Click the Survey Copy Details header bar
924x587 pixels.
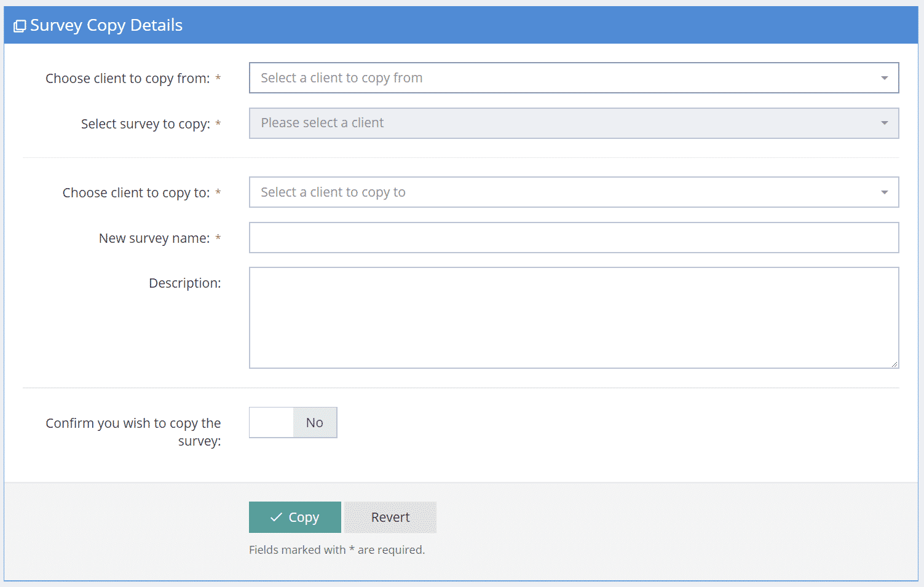[x=461, y=25]
